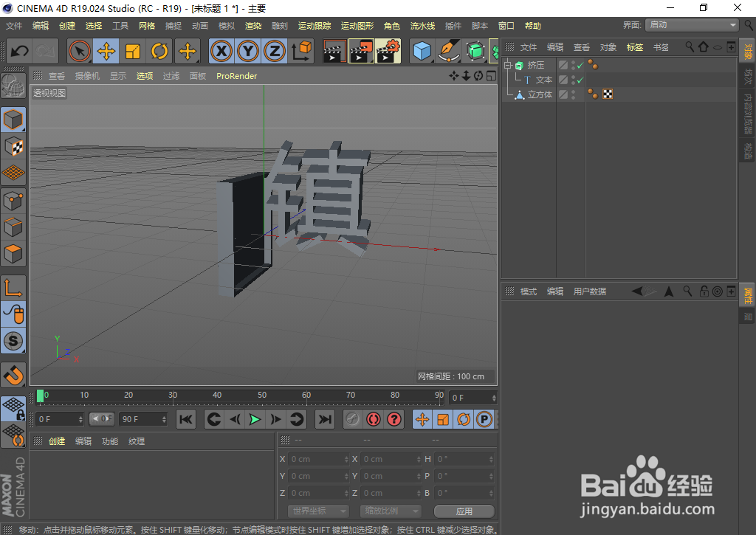This screenshot has width=756, height=535.
Task: Activate the Rotate tool in top toolbar
Action: (x=159, y=51)
